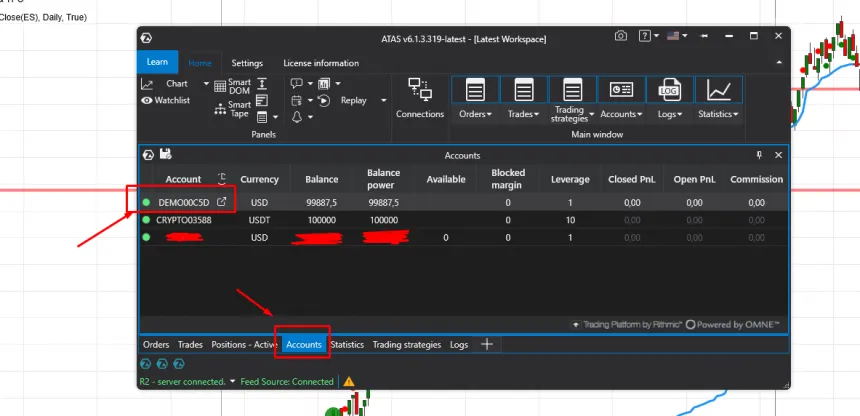Viewport: 860px width, 416px height.
Task: Open the server connection dropdown arrow
Action: click(232, 381)
